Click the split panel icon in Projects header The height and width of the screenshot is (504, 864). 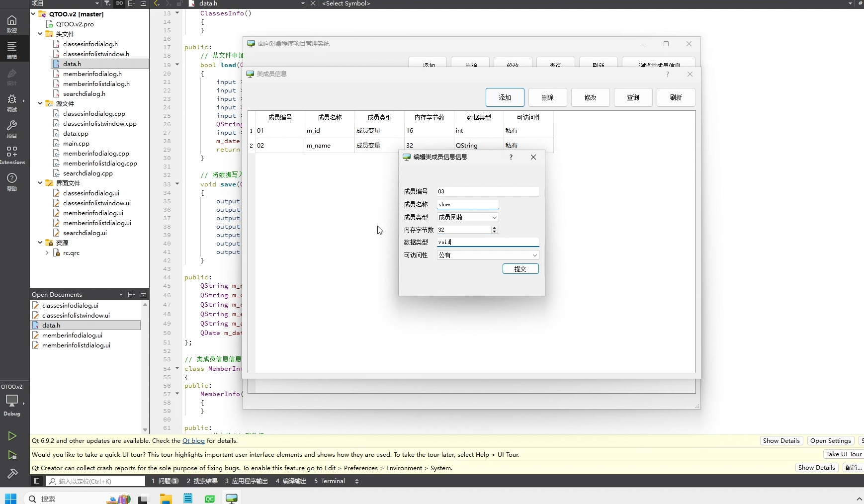coord(131,3)
